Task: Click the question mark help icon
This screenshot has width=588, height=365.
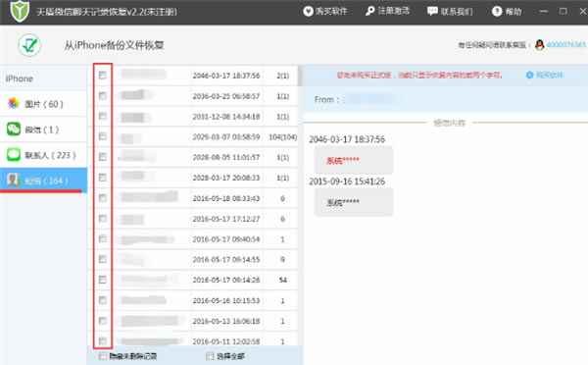Action: [x=497, y=11]
